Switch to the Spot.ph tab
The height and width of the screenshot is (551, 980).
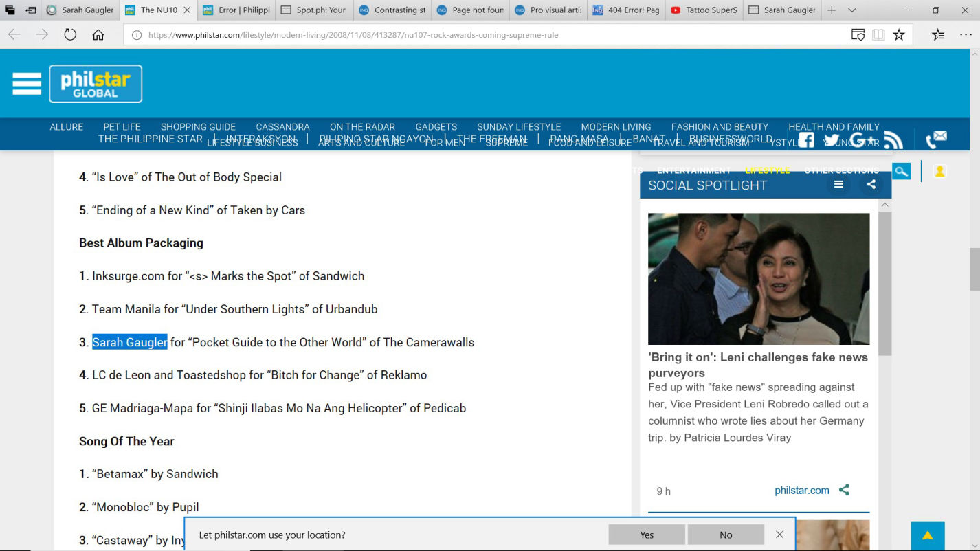(315, 10)
